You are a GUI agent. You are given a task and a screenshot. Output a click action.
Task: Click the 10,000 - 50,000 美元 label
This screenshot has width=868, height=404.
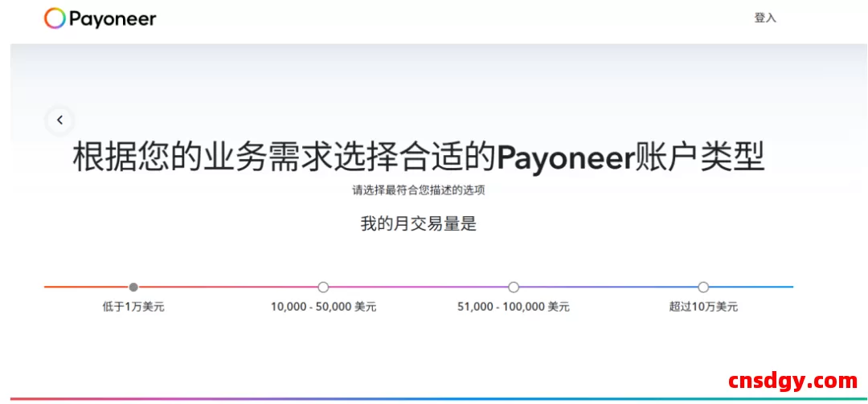pos(323,307)
